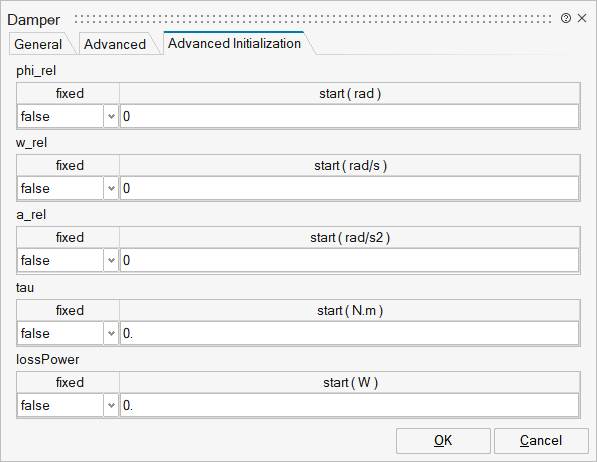Image resolution: width=597 pixels, height=462 pixels.
Task: Click the tau false combo box value
Action: point(61,334)
